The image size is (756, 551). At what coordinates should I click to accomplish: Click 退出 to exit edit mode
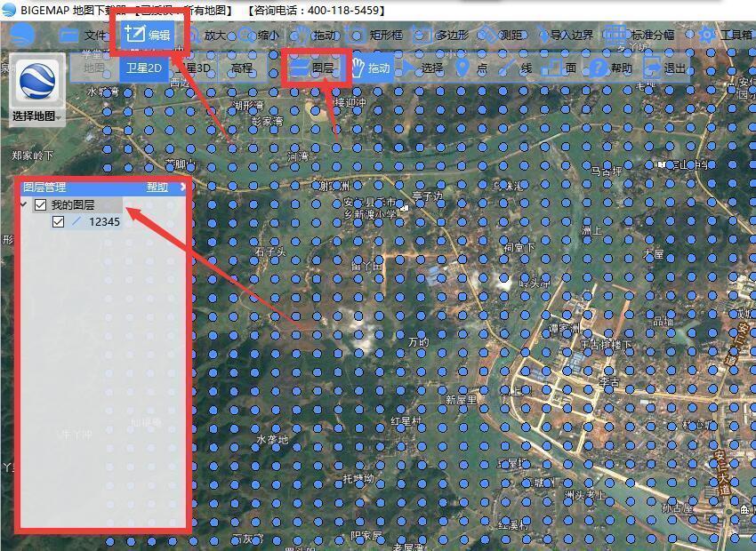[x=664, y=68]
